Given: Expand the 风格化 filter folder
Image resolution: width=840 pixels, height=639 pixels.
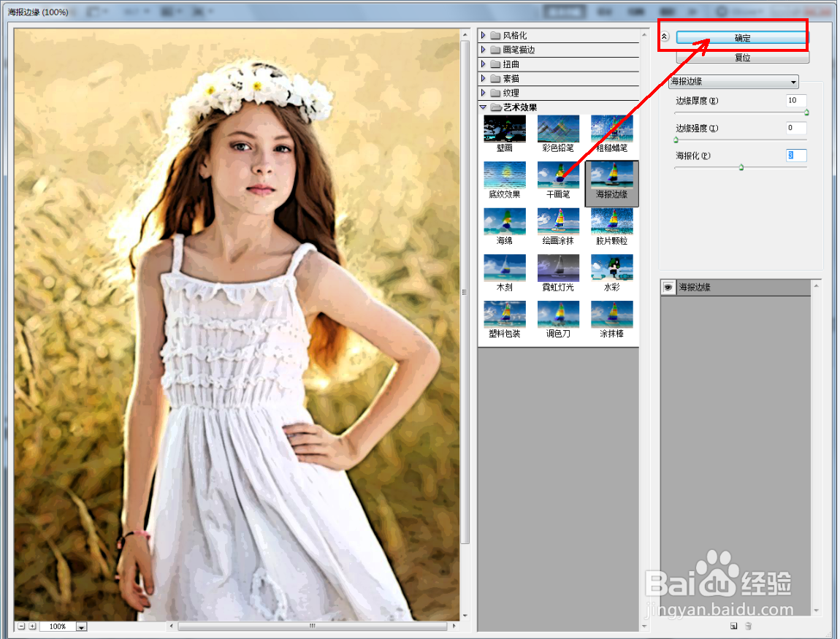Looking at the screenshot, I should pos(484,35).
